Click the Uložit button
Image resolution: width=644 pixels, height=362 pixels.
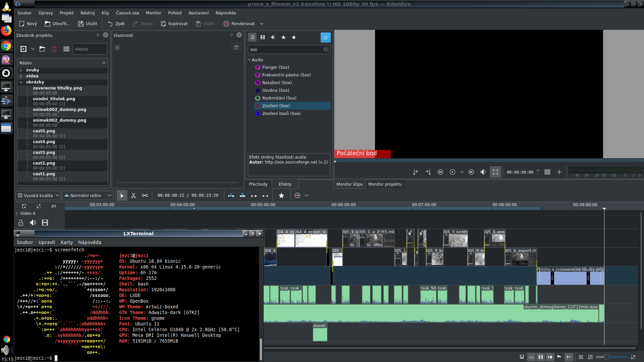(88, 24)
